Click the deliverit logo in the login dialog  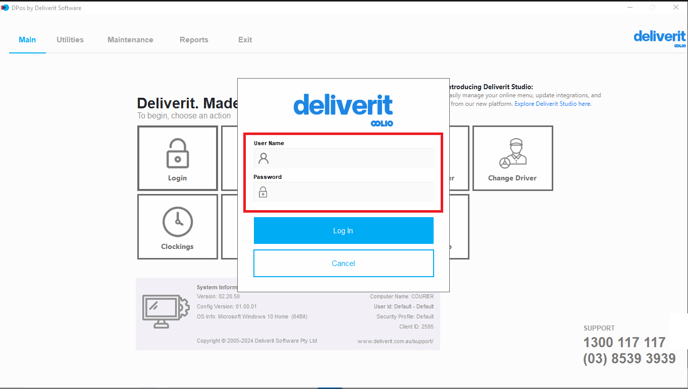[x=343, y=110]
